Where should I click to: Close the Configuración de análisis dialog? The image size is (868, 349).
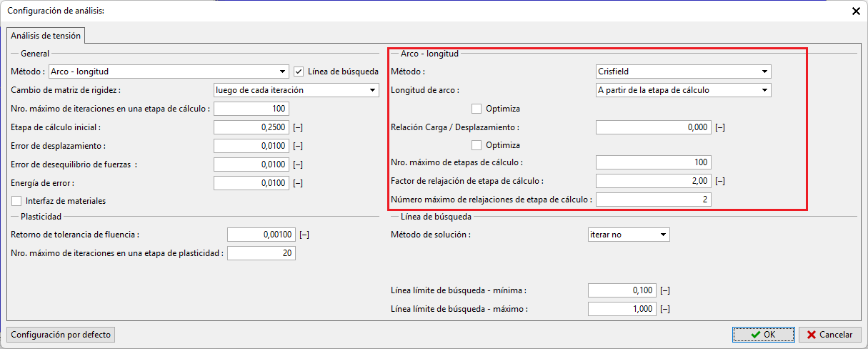(x=856, y=11)
